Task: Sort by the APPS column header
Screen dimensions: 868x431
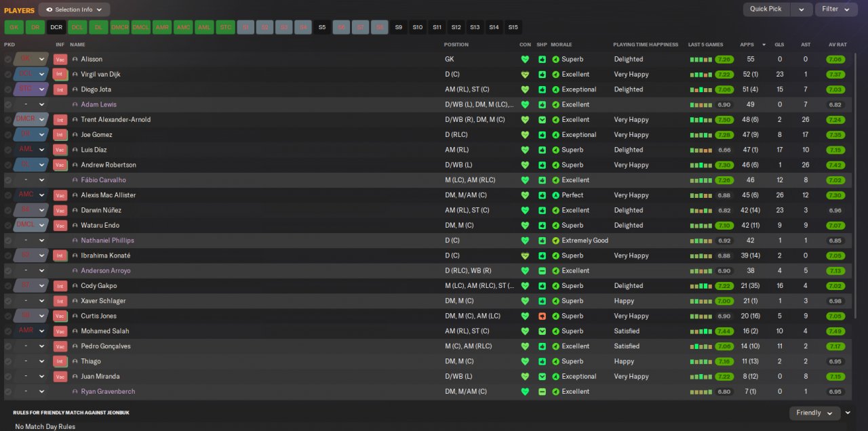Action: point(747,45)
